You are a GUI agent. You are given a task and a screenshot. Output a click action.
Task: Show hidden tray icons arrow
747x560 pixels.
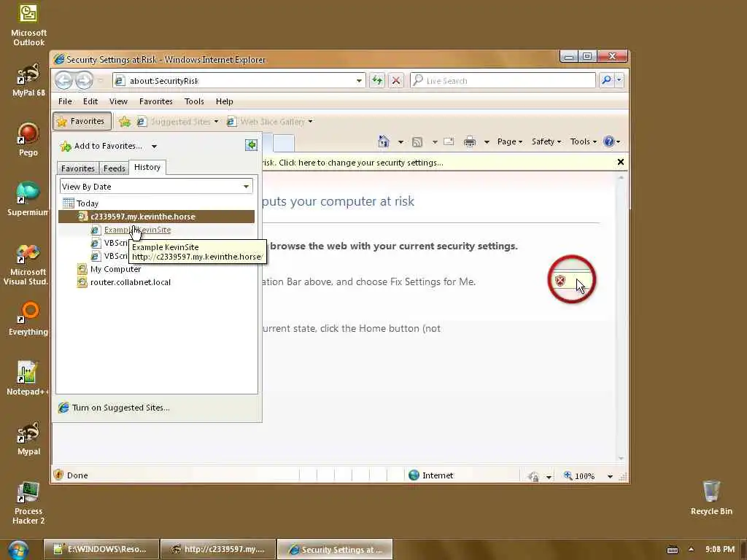pos(692,549)
